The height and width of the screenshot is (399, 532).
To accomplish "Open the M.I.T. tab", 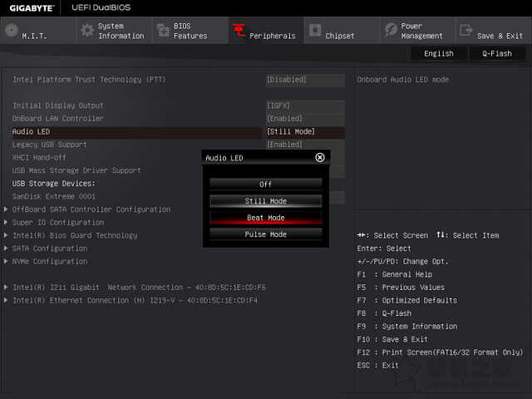I will pos(38,31).
